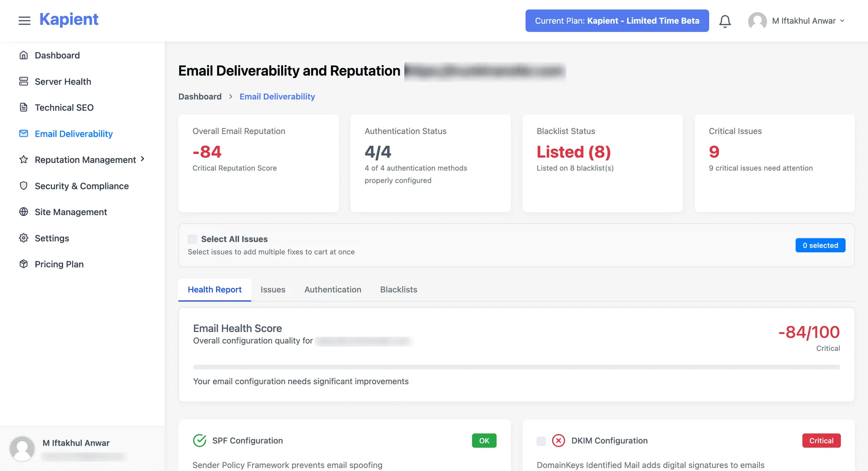
Task: Click the Critical Issues count 9
Action: click(x=714, y=152)
